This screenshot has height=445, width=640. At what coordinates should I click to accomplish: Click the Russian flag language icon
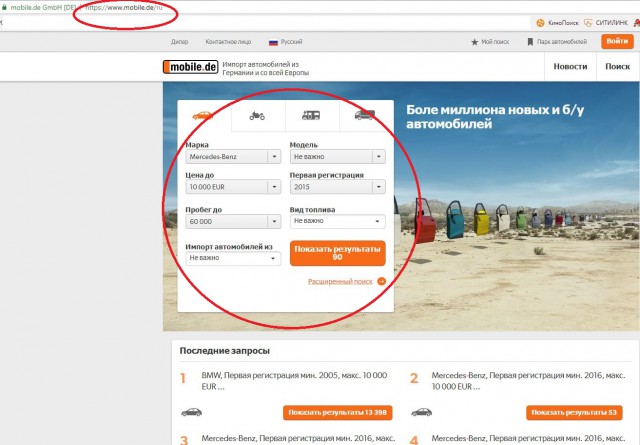click(273, 42)
